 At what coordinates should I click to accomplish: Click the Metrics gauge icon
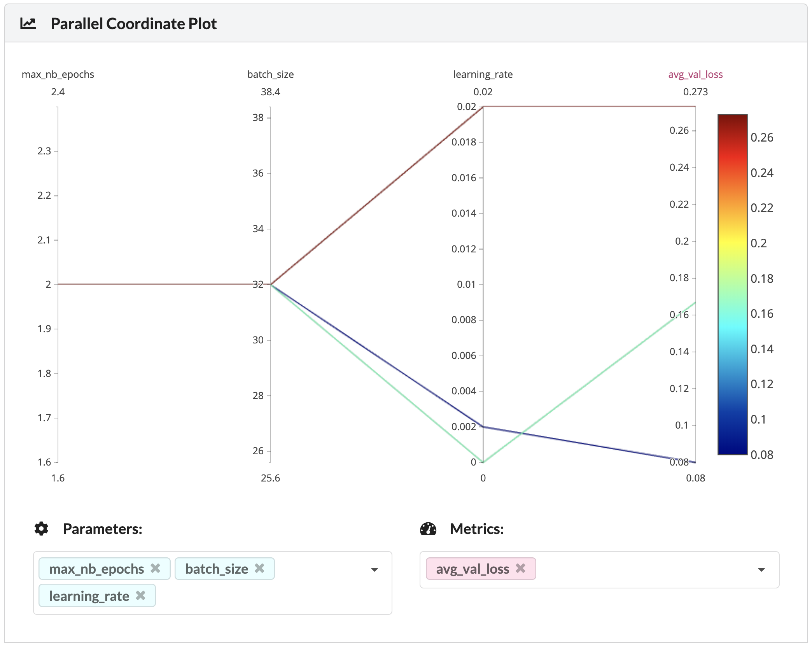click(428, 528)
